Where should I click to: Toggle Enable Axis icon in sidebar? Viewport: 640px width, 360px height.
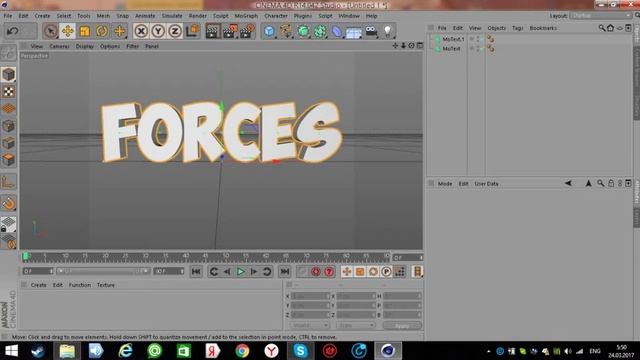[8, 182]
